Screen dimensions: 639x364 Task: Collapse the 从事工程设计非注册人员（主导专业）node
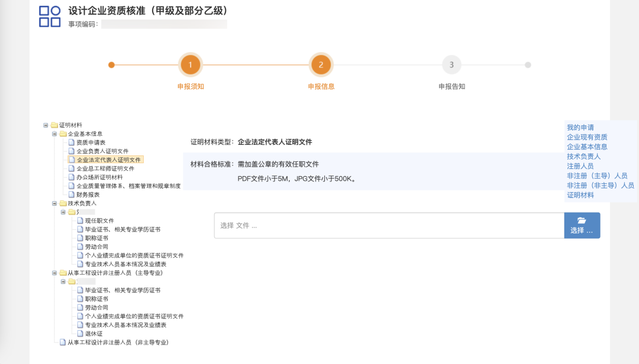point(53,273)
